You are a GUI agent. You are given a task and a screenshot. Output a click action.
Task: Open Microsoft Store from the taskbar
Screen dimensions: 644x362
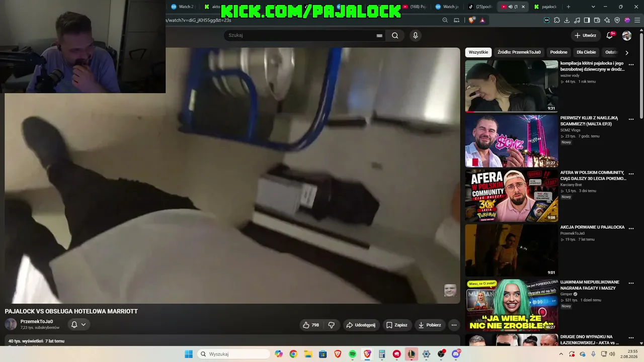323,354
